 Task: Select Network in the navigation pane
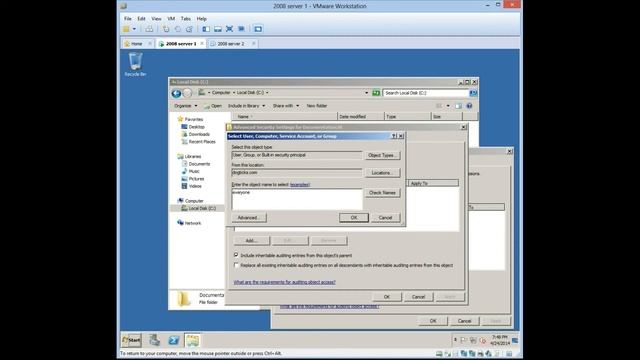click(189, 223)
